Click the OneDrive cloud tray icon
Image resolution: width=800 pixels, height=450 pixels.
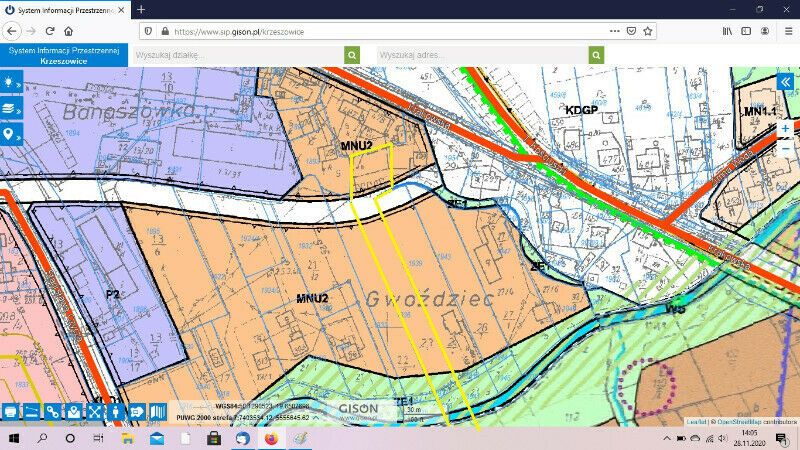coord(695,438)
